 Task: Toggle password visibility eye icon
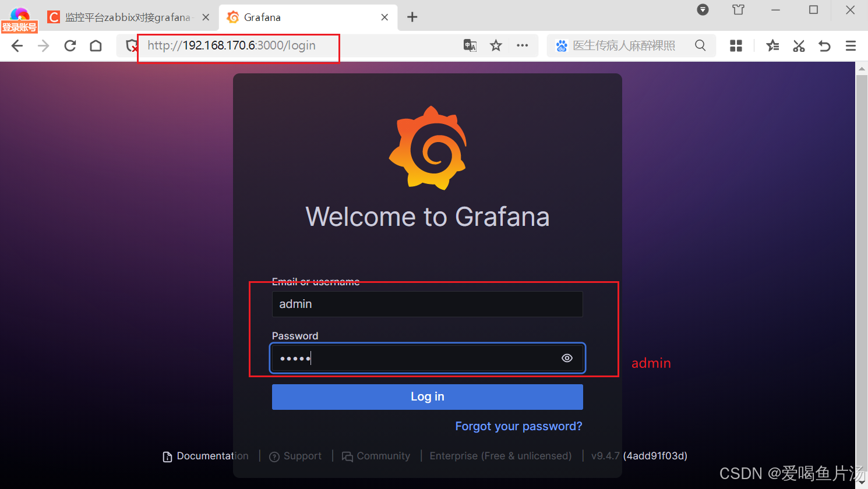coord(567,358)
